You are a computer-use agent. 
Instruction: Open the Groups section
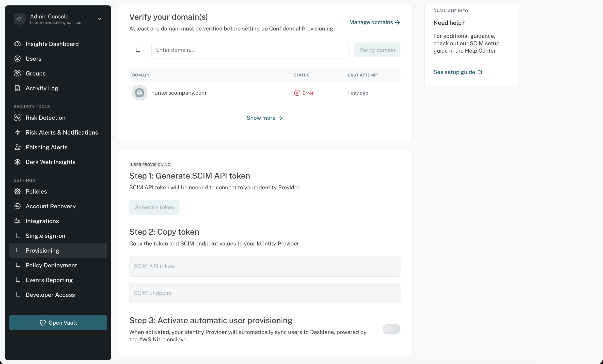[35, 73]
